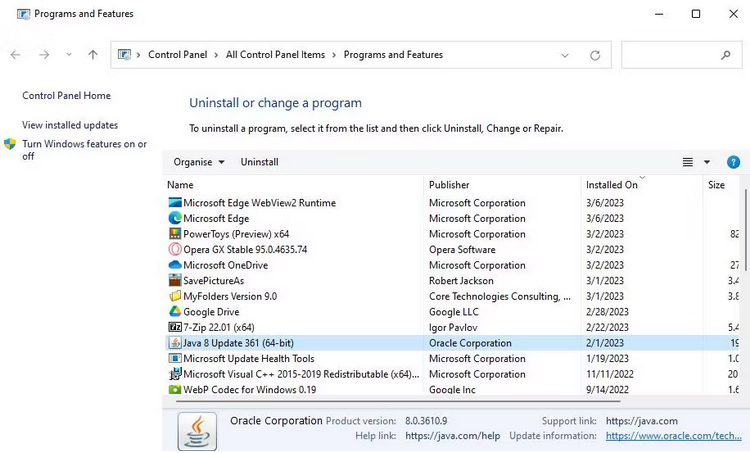The image size is (750, 453).
Task: Click the search magnifier icon
Action: point(726,55)
